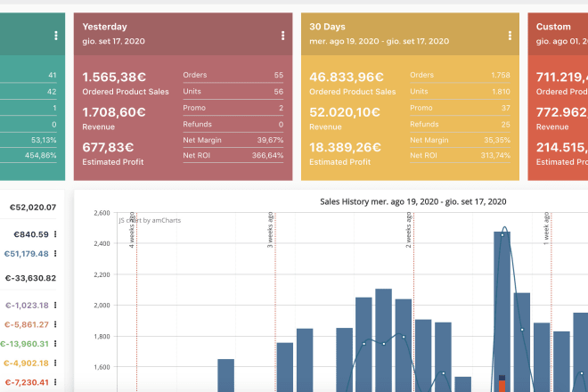This screenshot has width=588, height=392.
Task: Click the Sales History chart title
Action: (x=412, y=201)
